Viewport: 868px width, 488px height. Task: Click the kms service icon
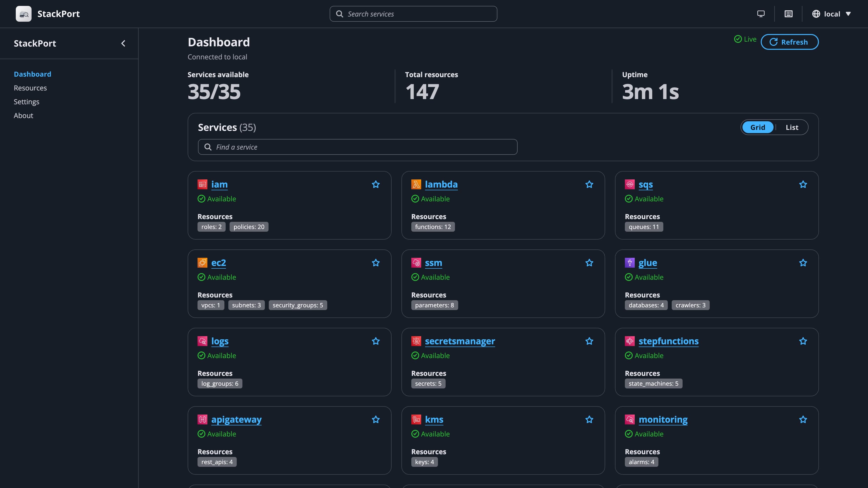point(416,420)
